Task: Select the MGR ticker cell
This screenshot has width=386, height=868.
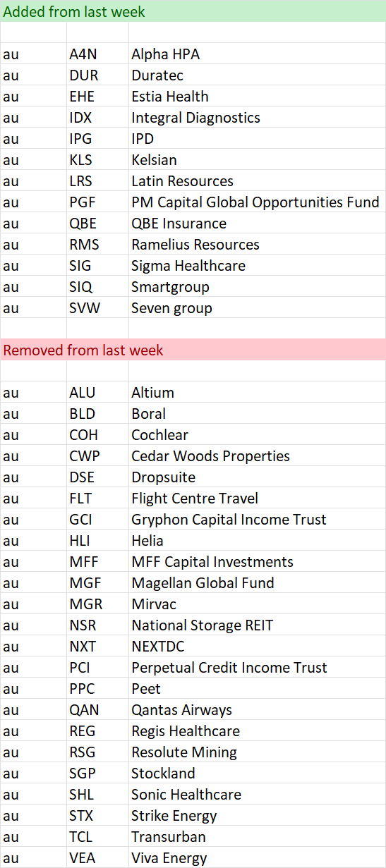Action: coord(97,604)
